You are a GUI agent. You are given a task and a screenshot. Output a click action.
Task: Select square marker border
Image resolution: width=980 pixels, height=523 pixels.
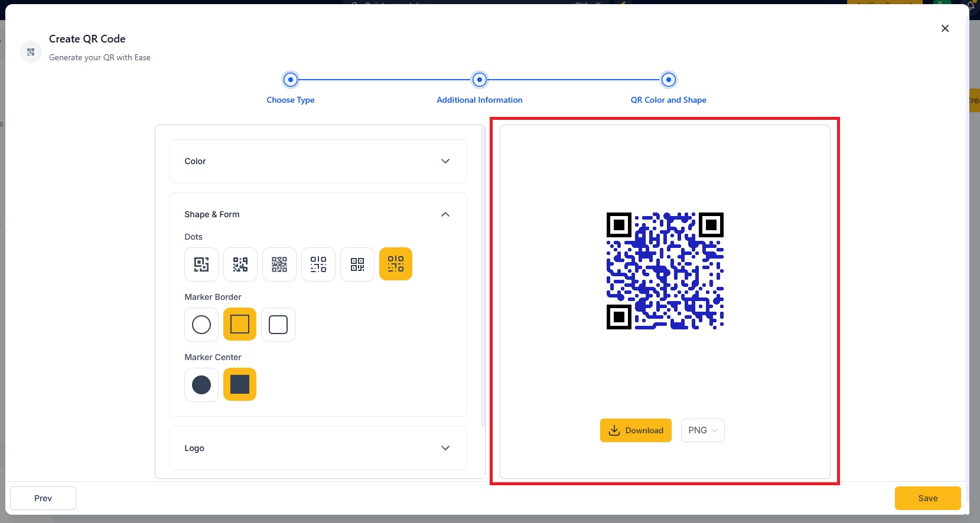coord(240,324)
